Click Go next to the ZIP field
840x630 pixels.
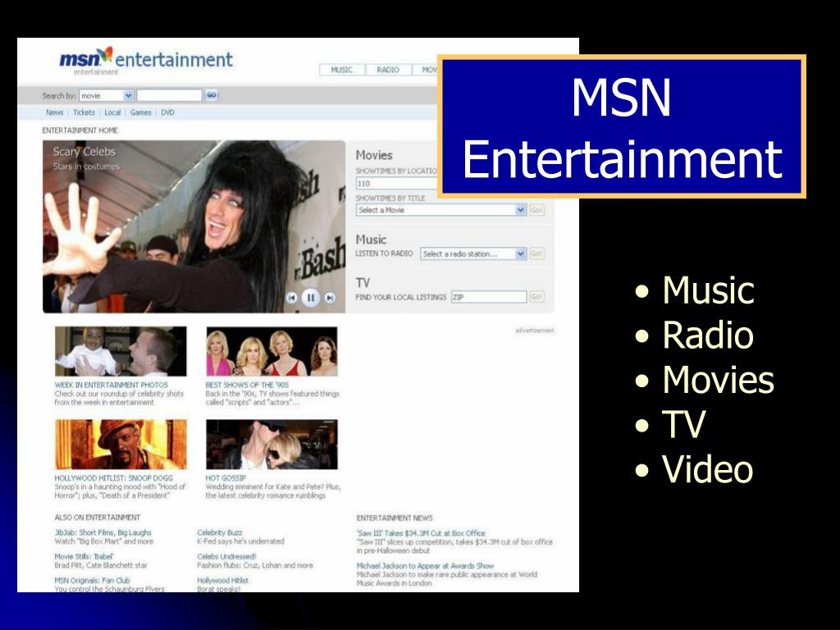pyautogui.click(x=536, y=297)
